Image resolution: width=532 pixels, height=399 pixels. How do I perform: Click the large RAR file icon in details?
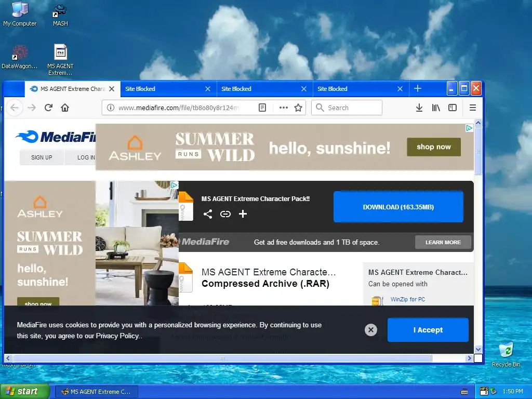click(185, 277)
